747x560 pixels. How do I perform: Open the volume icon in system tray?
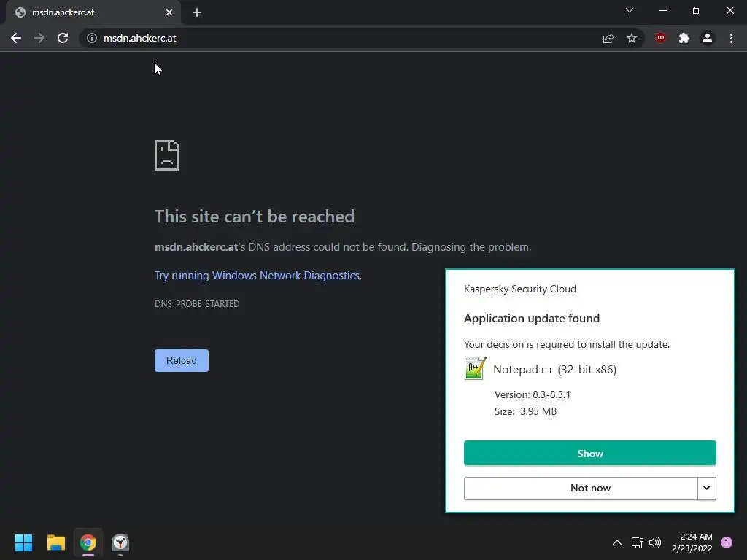655,542
